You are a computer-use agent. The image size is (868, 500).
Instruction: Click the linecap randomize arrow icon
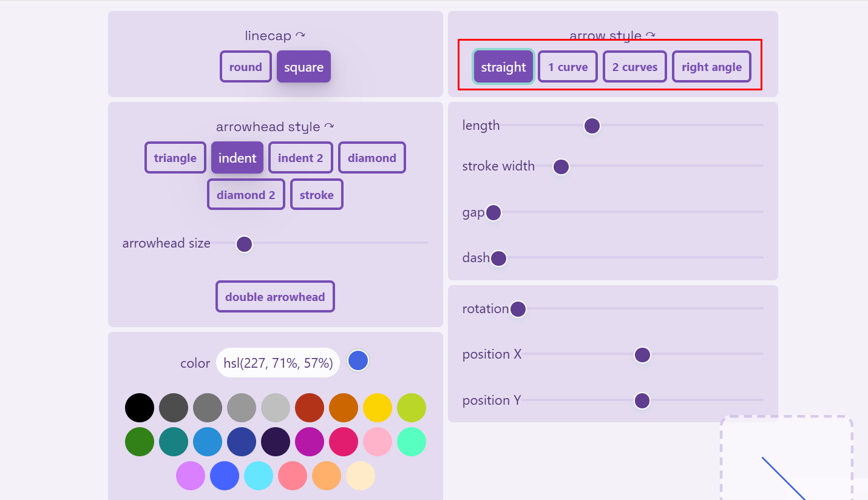(x=300, y=36)
